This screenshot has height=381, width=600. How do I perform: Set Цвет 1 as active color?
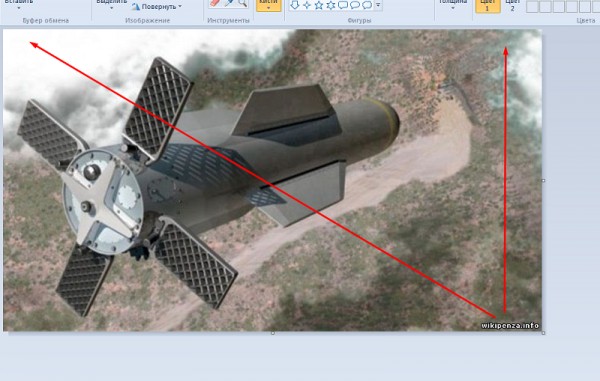pos(488,5)
